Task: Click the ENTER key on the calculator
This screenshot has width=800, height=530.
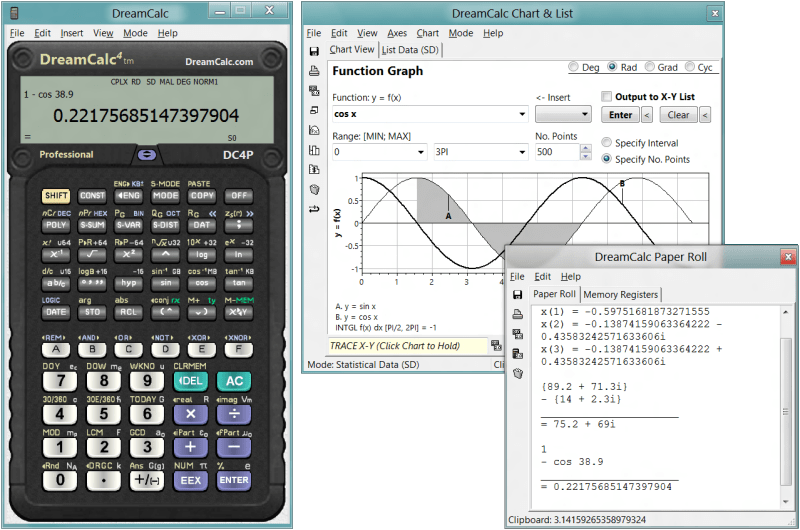Action: [234, 481]
